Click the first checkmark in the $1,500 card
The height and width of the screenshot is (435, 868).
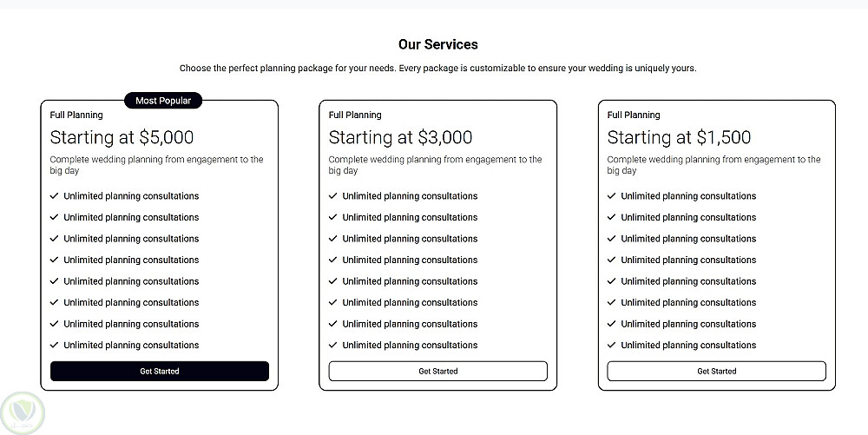pos(611,196)
